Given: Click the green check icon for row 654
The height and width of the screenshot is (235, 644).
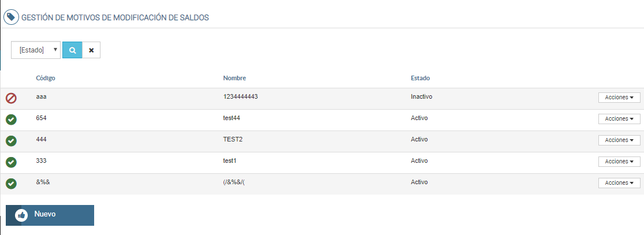Looking at the screenshot, I should coord(11,120).
